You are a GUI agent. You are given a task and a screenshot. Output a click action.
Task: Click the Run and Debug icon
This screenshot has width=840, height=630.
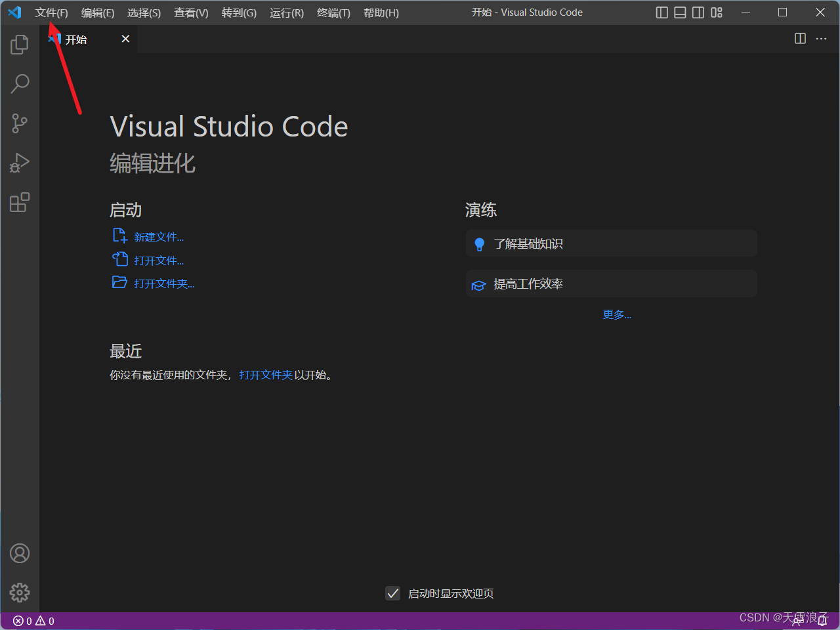coord(20,163)
